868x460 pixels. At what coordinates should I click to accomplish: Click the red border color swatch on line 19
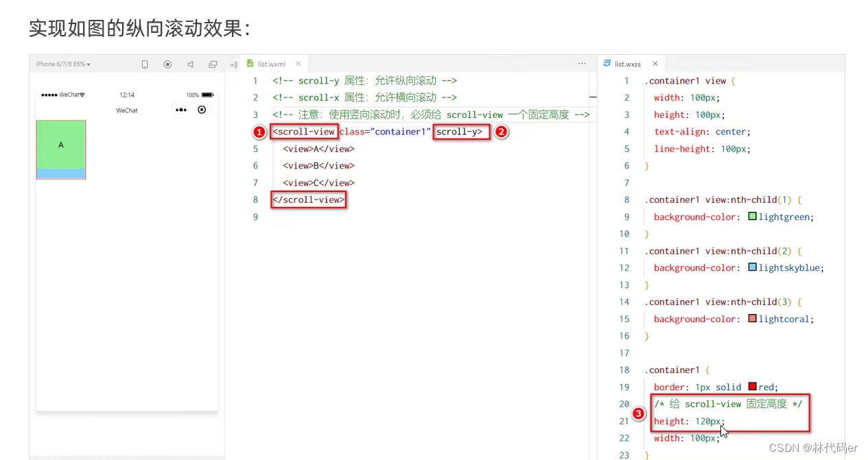pyautogui.click(x=752, y=387)
